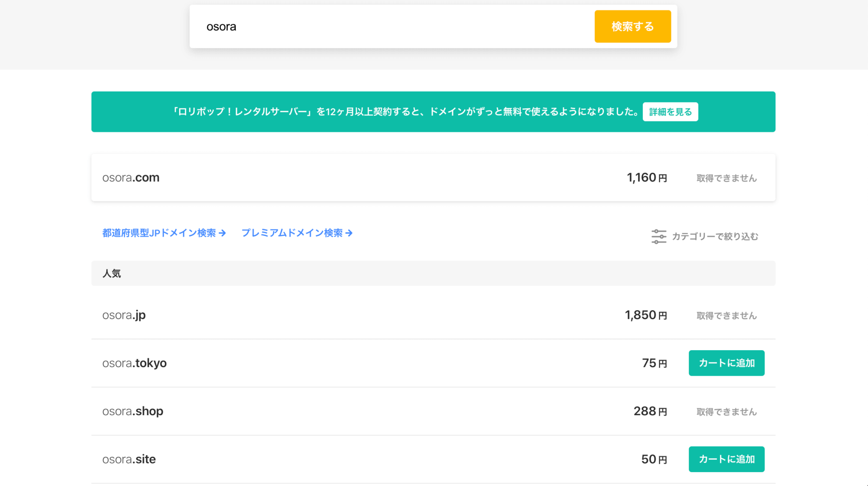This screenshot has width=868, height=486.
Task: Focus the osora search input field
Action: 391,26
